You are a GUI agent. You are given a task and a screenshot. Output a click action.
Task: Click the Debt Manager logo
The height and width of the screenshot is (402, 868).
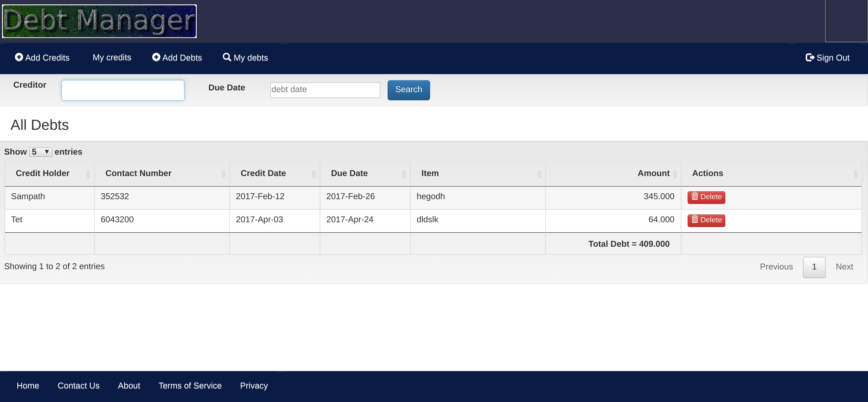100,21
